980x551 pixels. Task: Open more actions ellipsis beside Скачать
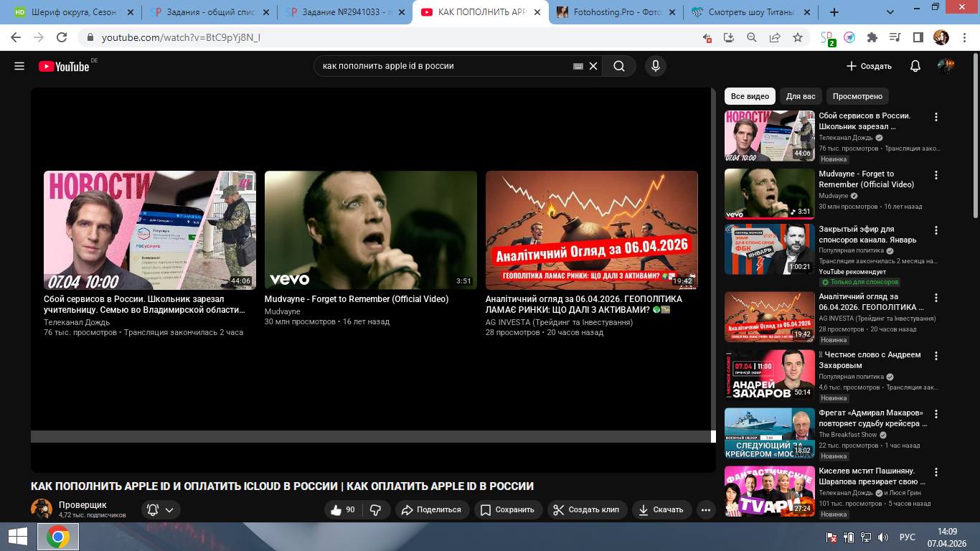[x=707, y=510]
